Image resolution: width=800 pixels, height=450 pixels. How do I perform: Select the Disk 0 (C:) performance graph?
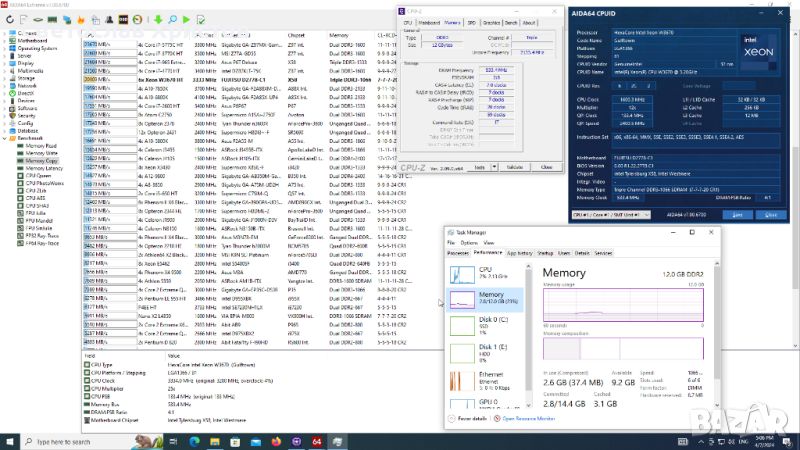tap(490, 324)
